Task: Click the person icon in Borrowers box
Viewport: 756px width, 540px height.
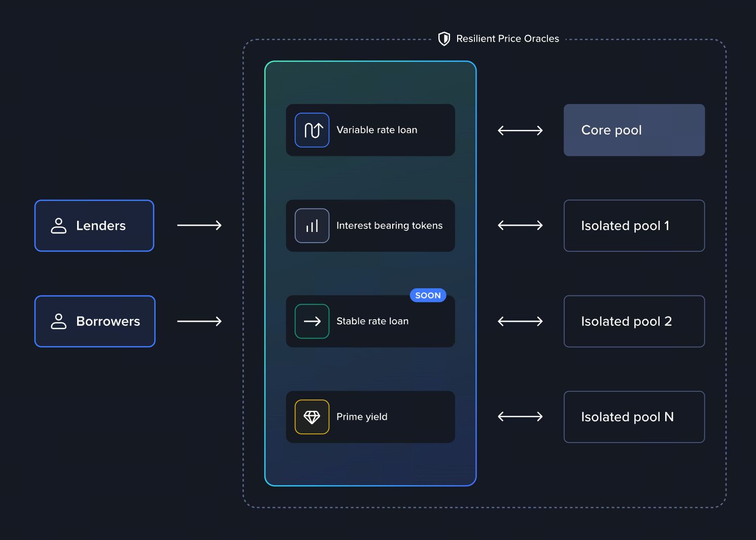Action: pos(59,321)
